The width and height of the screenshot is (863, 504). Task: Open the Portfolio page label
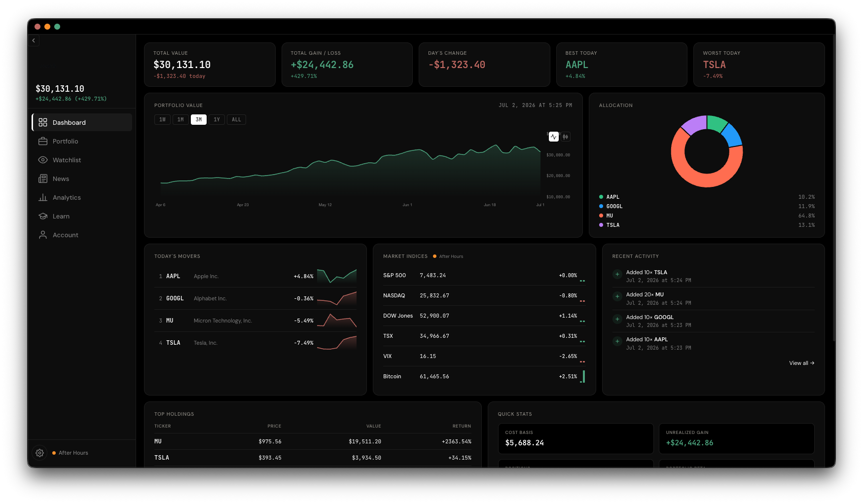(x=66, y=141)
